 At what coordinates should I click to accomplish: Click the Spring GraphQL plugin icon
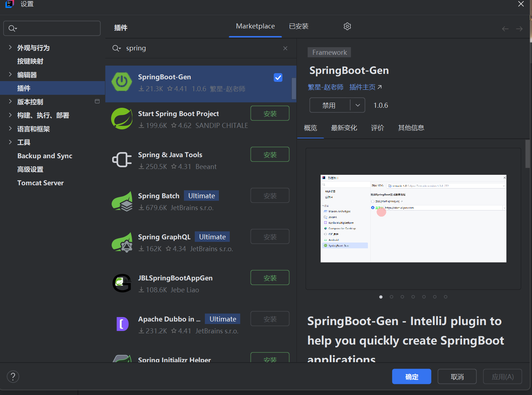122,242
